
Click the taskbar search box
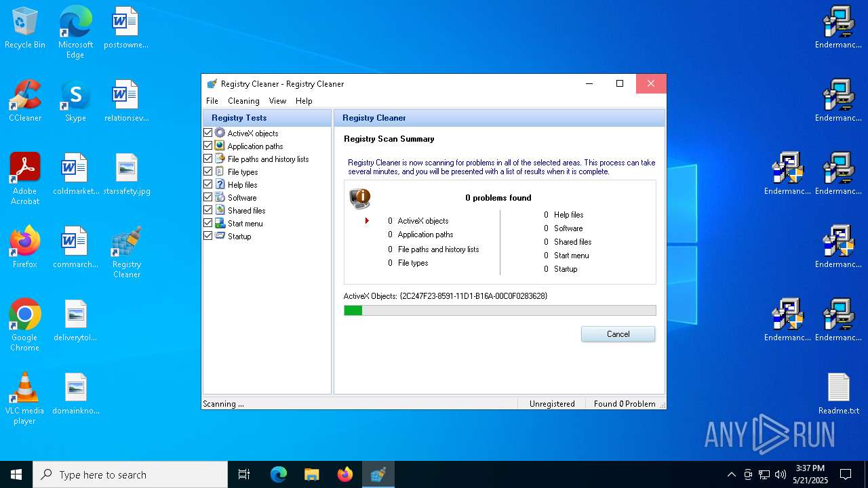click(130, 474)
